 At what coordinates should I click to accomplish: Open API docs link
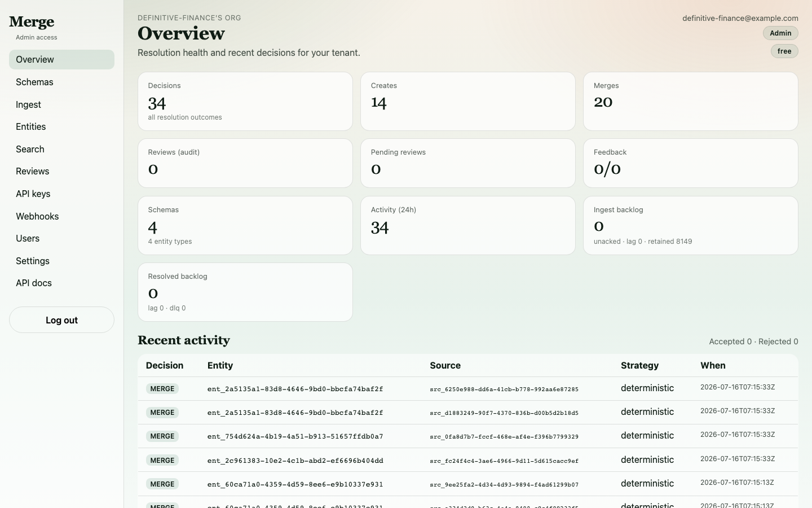click(61, 283)
